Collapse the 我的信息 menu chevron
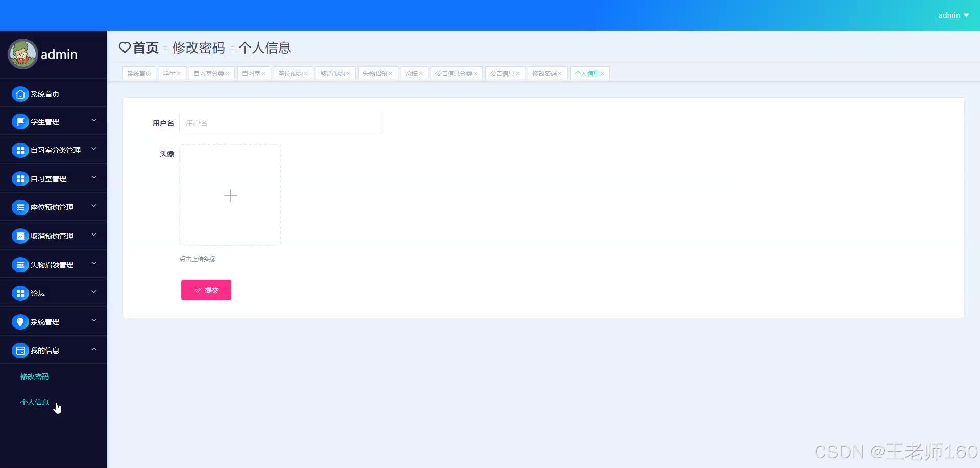 click(x=94, y=349)
